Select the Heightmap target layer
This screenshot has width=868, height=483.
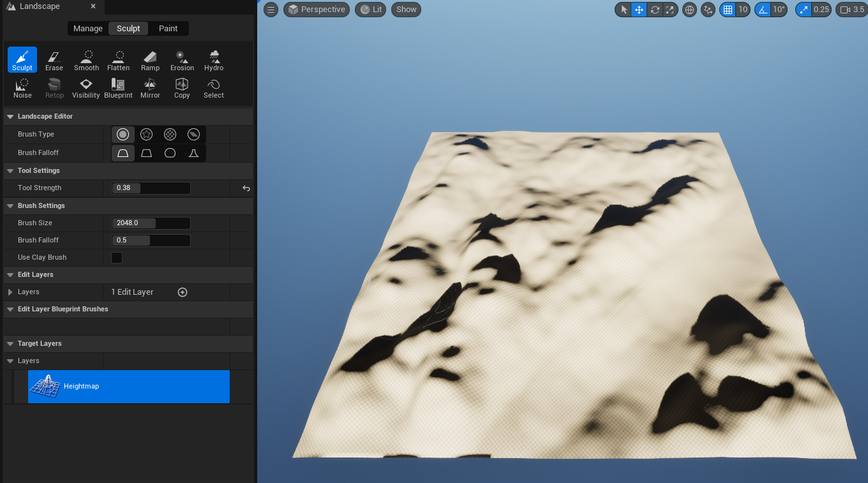coord(129,387)
